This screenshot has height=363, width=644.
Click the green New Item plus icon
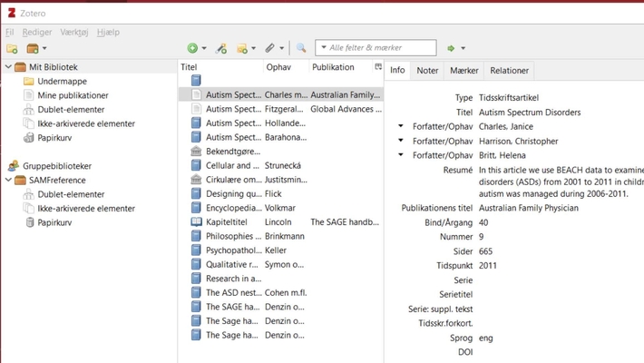192,48
